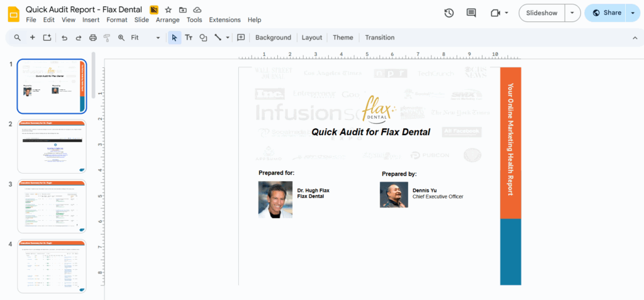This screenshot has width=644, height=300.
Task: Click the Transition button
Action: (380, 38)
